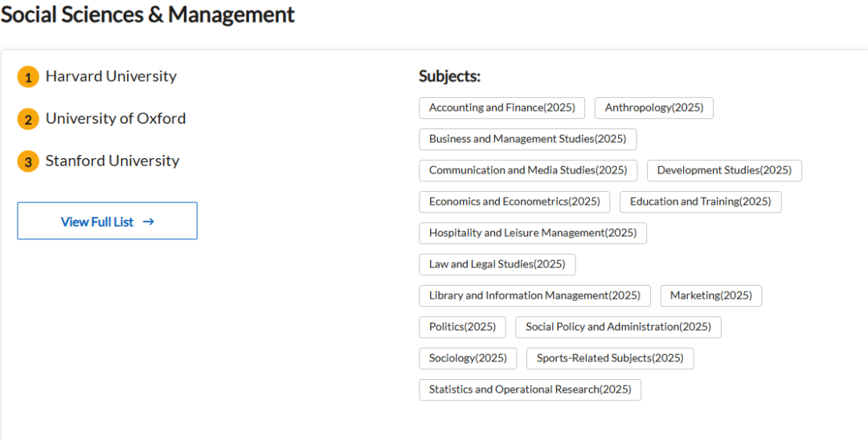868x440 pixels.
Task: Click the Subjects: label
Action: click(449, 76)
